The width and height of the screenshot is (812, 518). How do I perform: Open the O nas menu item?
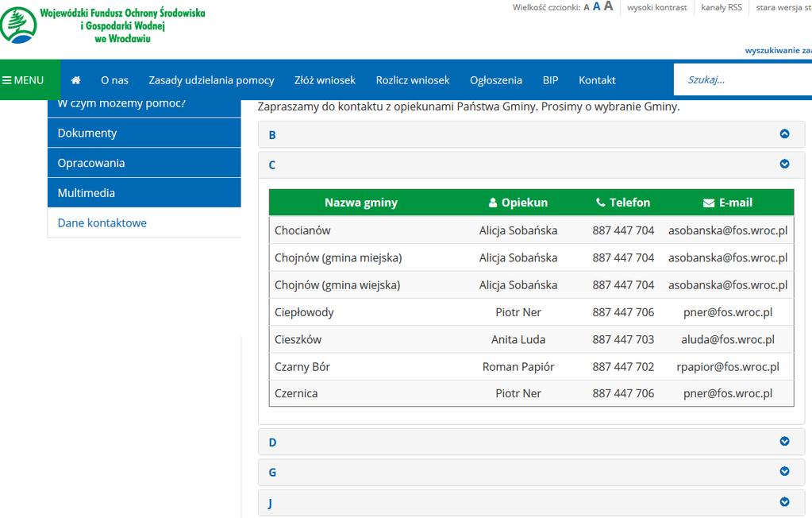coord(114,80)
